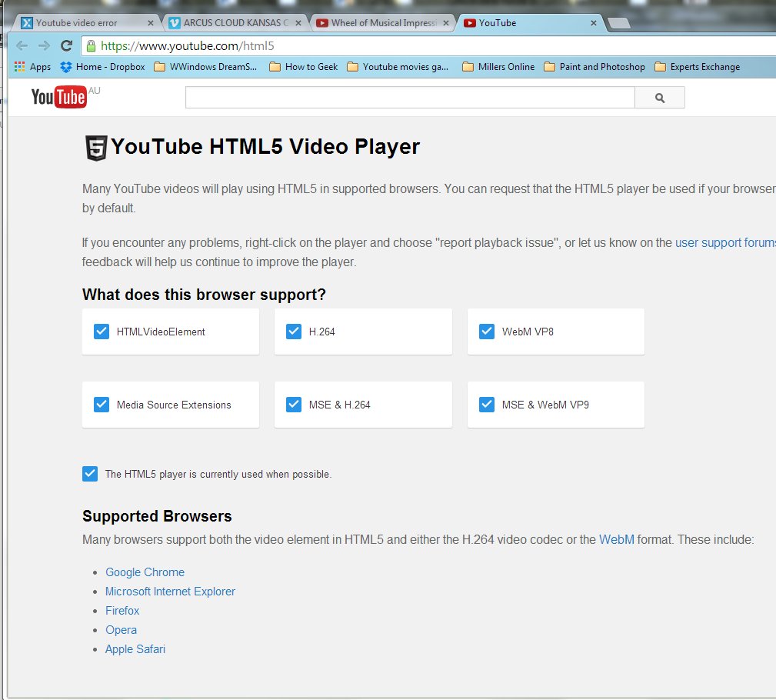Click the HTML5 shield logo
This screenshot has height=700, width=776.
(96, 148)
